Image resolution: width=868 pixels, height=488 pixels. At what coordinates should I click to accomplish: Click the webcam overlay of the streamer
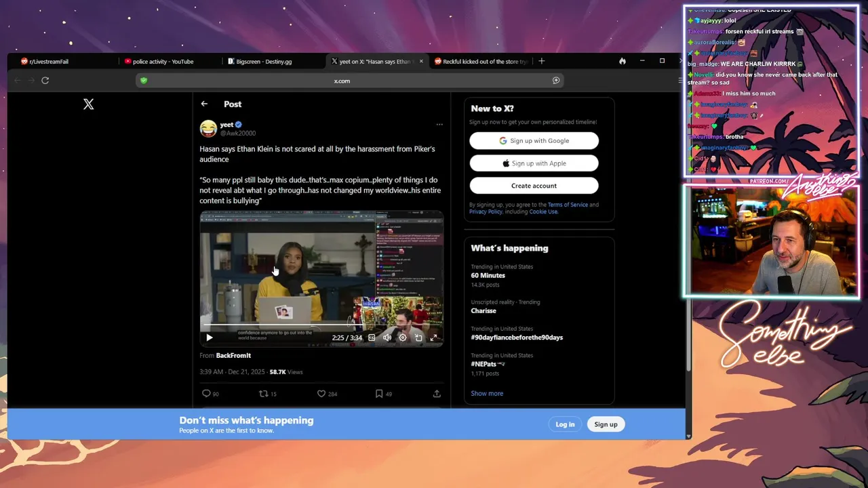(772, 241)
